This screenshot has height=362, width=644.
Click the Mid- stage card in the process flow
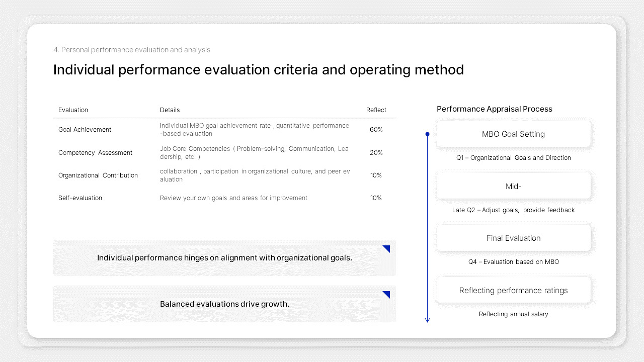(x=513, y=186)
